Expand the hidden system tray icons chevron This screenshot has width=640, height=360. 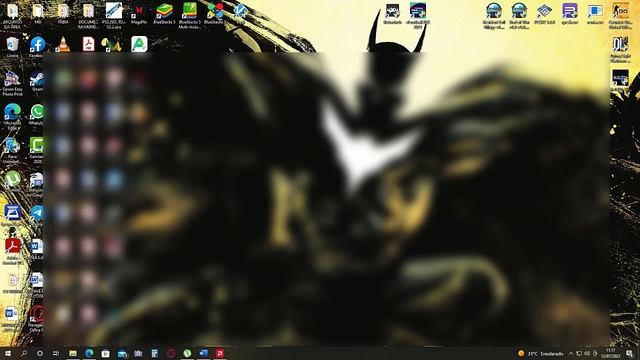[x=571, y=353]
